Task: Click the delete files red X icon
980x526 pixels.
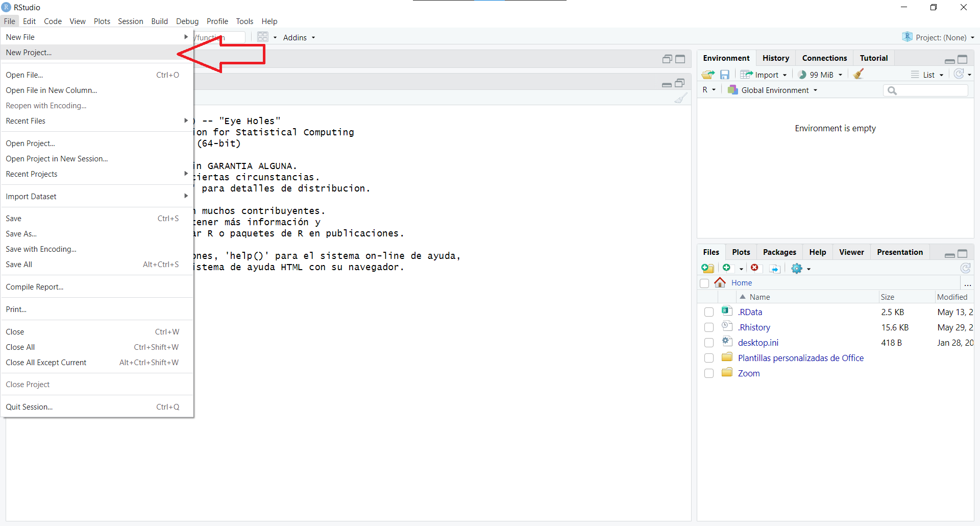Action: 754,268
